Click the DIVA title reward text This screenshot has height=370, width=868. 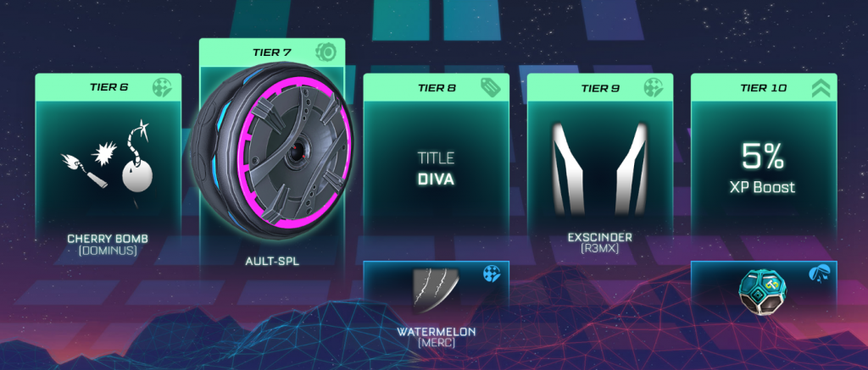pyautogui.click(x=437, y=179)
